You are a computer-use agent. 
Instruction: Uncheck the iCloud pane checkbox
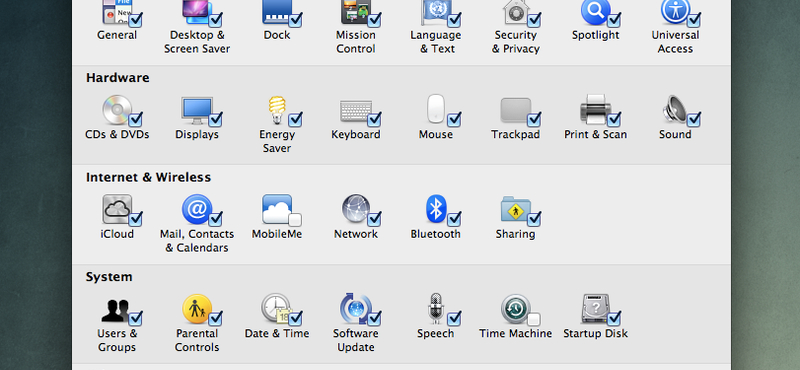tap(136, 220)
